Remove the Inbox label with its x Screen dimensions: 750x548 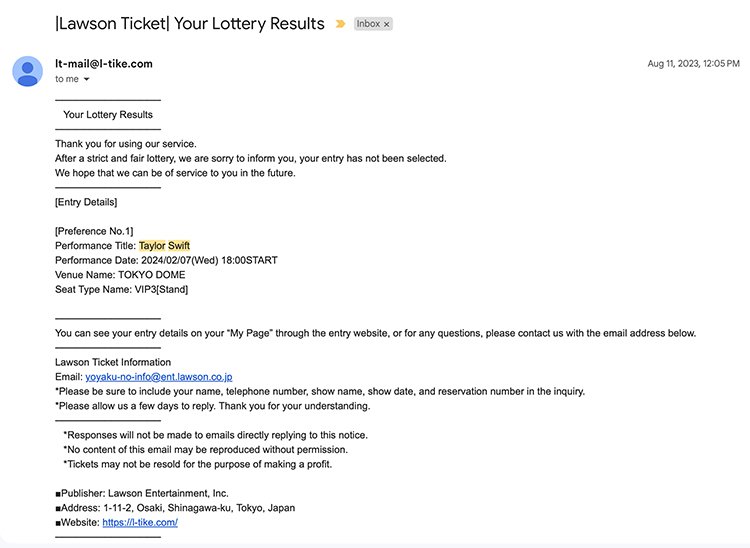click(387, 24)
